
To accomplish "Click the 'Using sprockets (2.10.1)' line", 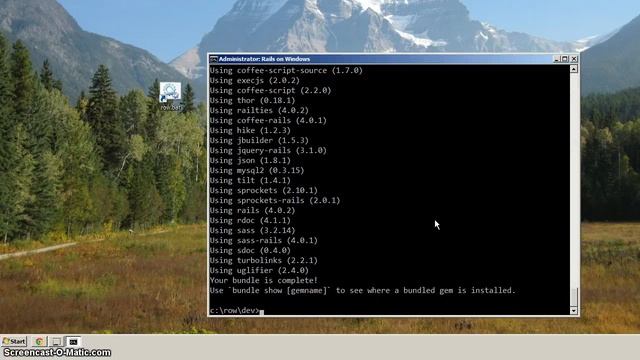I will [x=264, y=191].
